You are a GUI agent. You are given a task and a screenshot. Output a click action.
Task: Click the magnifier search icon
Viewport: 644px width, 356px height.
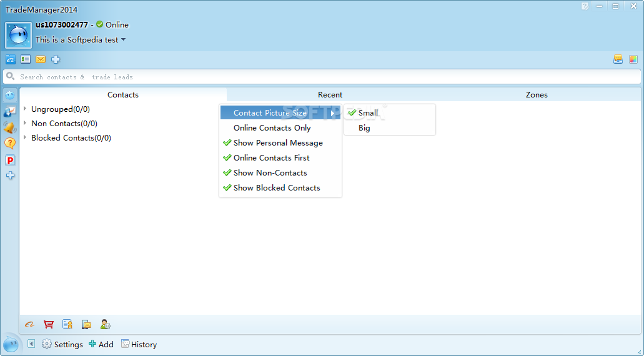click(11, 76)
